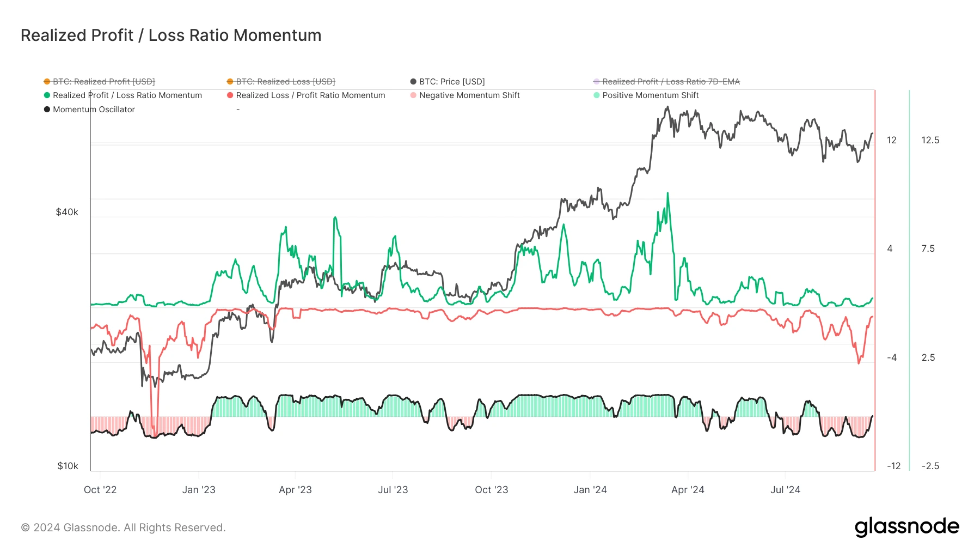Click red dot beside Loss / Profit Ratio Momentum
The height and width of the screenshot is (552, 980).
(x=230, y=95)
